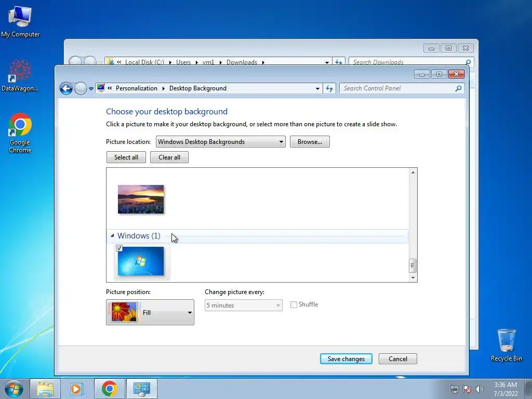Click Local Disk (C:) in Downloads window path
Image resolution: width=532 pixels, height=399 pixels.
pyautogui.click(x=144, y=62)
